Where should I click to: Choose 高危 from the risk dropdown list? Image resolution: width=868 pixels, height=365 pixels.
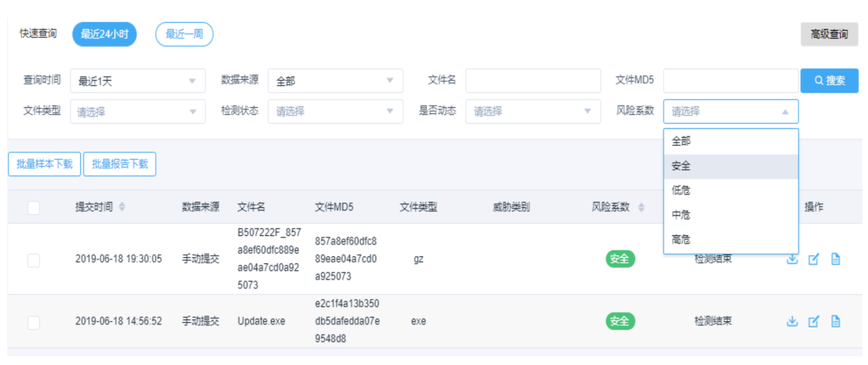(681, 239)
